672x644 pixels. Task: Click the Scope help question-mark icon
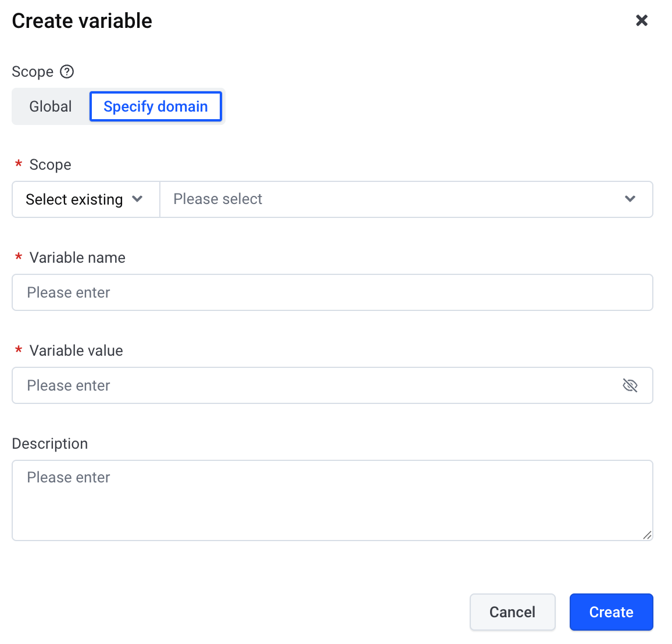tap(67, 71)
